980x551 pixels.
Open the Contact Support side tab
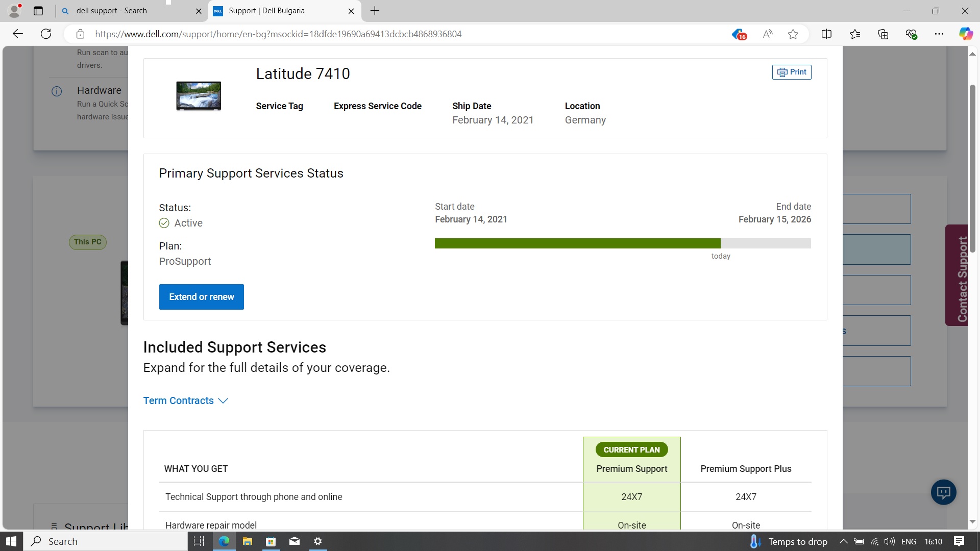(x=957, y=275)
